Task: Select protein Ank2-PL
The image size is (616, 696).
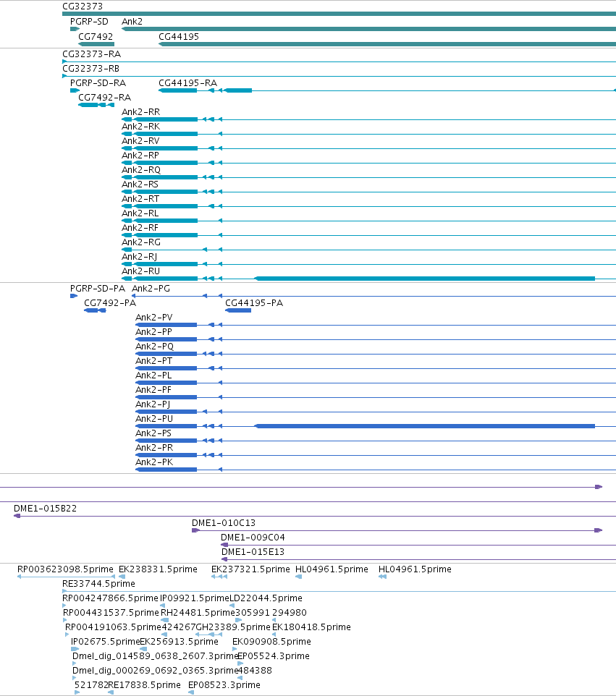Action: [x=153, y=375]
